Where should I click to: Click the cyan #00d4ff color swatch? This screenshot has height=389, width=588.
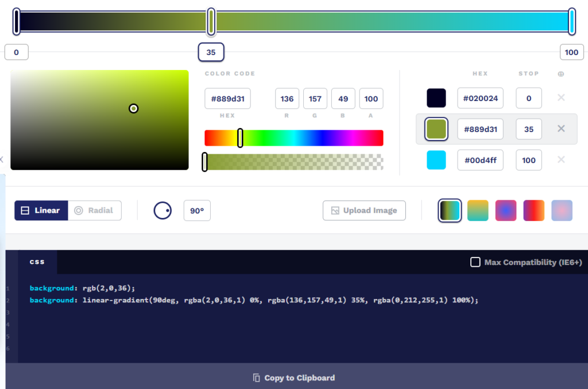coord(436,160)
